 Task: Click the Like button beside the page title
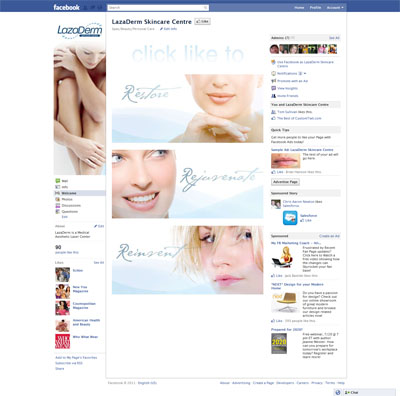(x=202, y=22)
